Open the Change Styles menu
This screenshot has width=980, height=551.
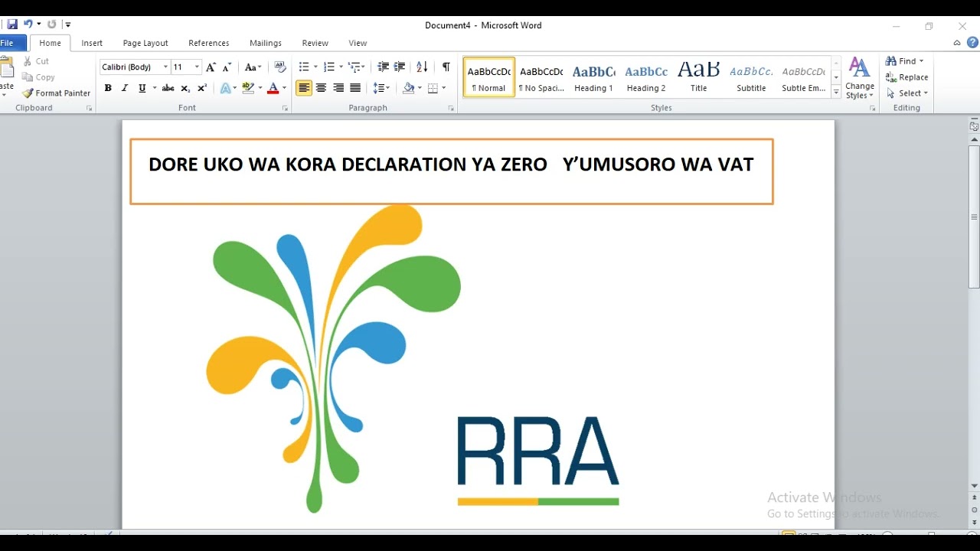click(x=860, y=78)
